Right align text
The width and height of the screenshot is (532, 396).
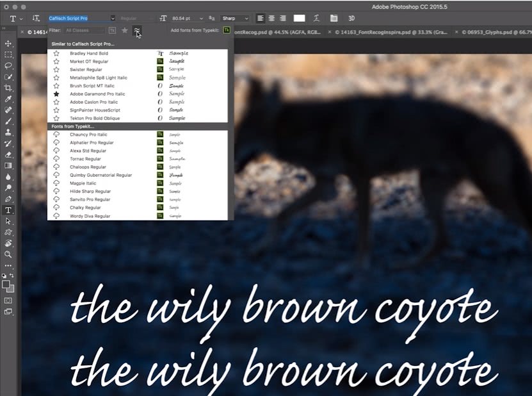tap(282, 19)
